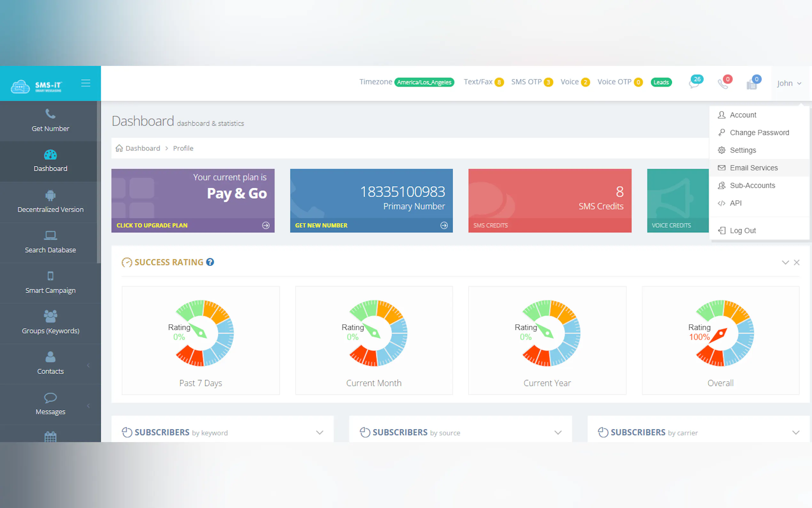The height and width of the screenshot is (508, 812).
Task: Click the Search Database laptop icon
Action: pyautogui.click(x=51, y=235)
